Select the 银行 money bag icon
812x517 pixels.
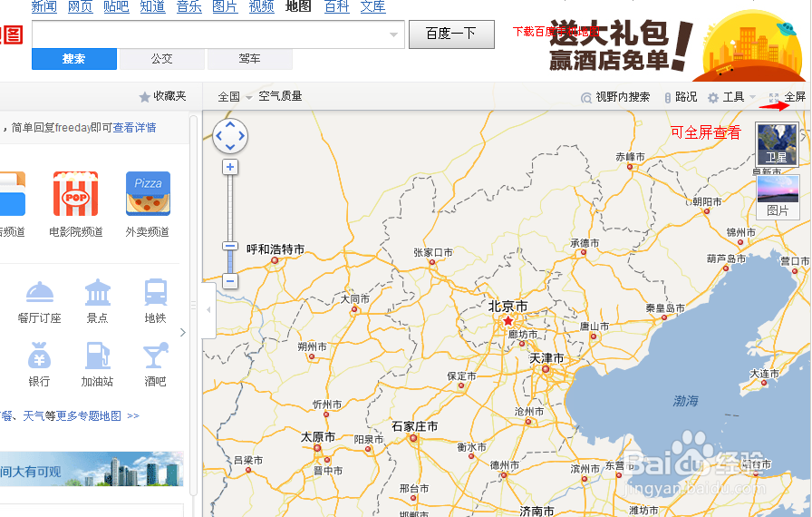39,356
